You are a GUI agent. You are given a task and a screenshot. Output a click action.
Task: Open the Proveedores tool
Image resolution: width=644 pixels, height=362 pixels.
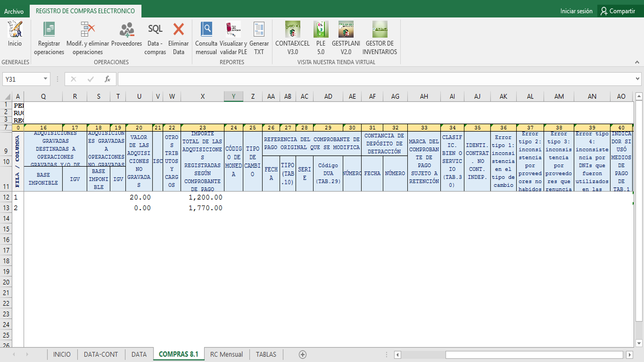(x=126, y=34)
